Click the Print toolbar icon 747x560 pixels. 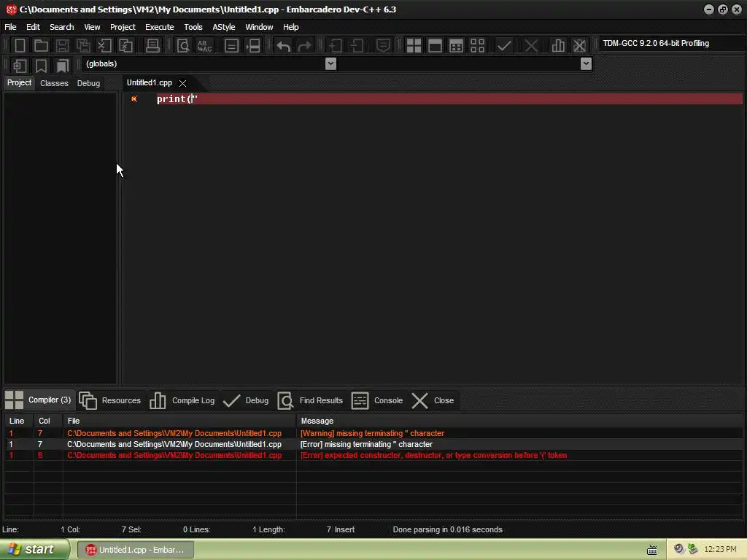pos(152,46)
